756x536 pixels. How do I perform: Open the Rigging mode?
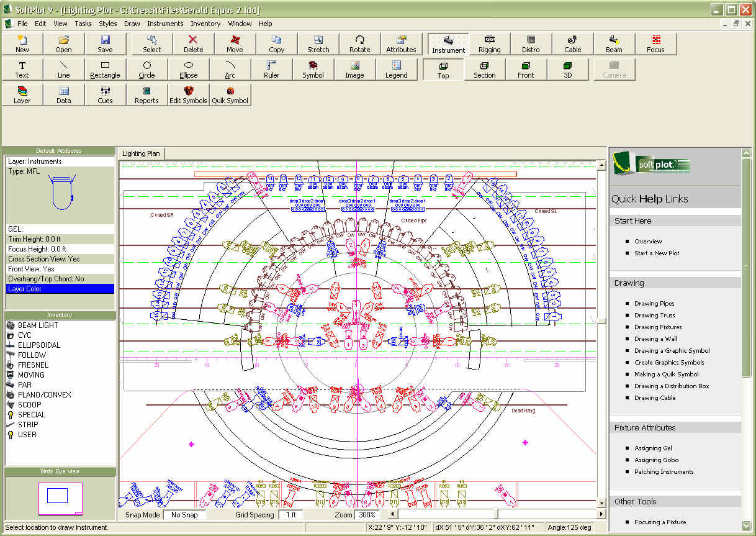tap(489, 43)
